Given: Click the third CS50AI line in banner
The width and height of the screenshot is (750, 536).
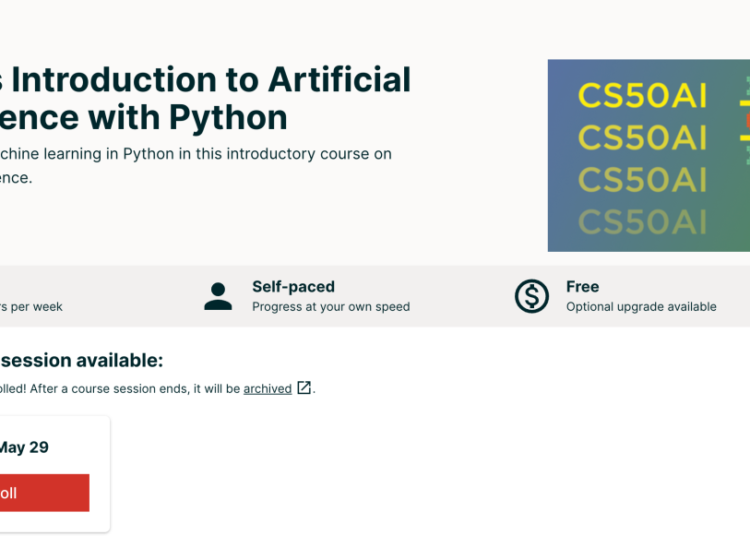Looking at the screenshot, I should point(643,179).
